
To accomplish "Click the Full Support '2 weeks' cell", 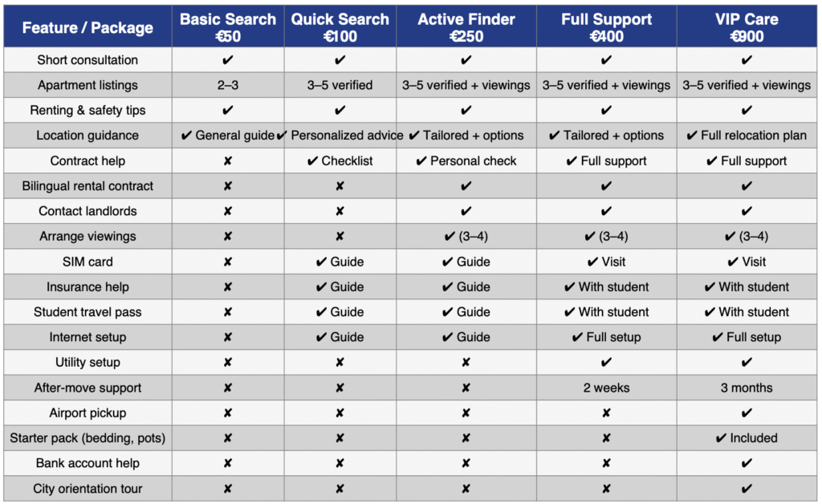I will pos(606,388).
